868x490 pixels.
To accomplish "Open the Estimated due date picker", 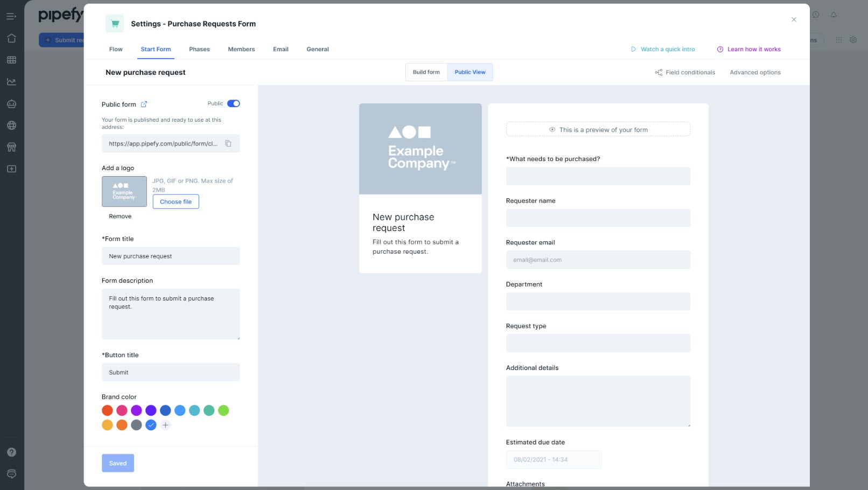I will pyautogui.click(x=554, y=459).
